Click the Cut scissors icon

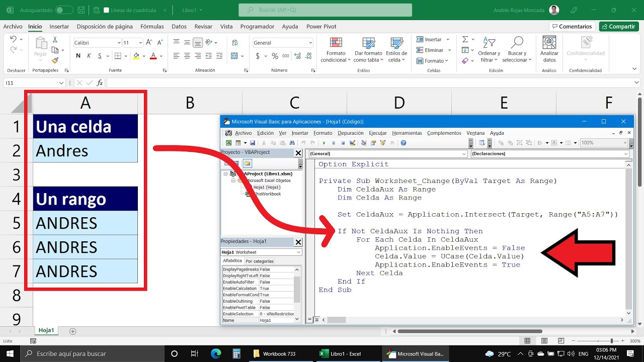(x=55, y=39)
